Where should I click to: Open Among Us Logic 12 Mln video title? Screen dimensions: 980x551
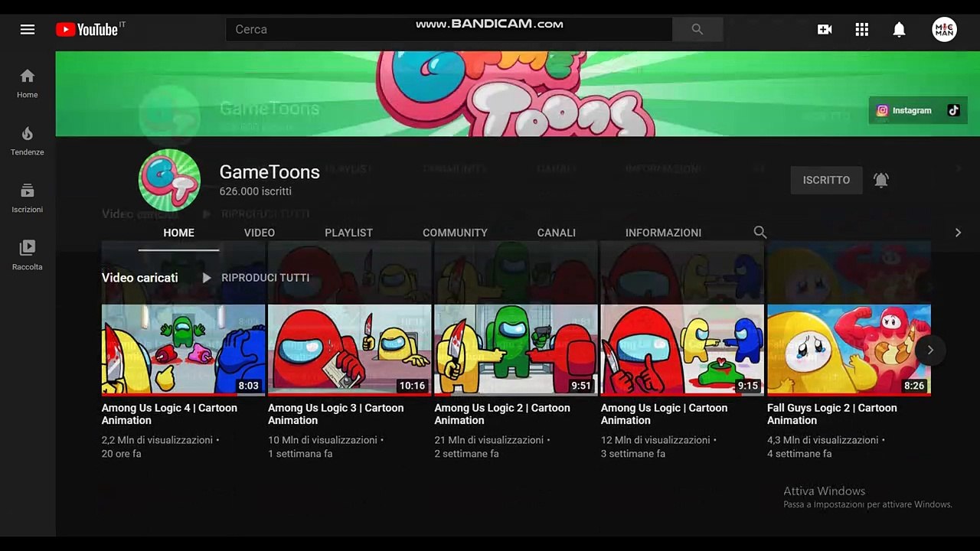665,414
